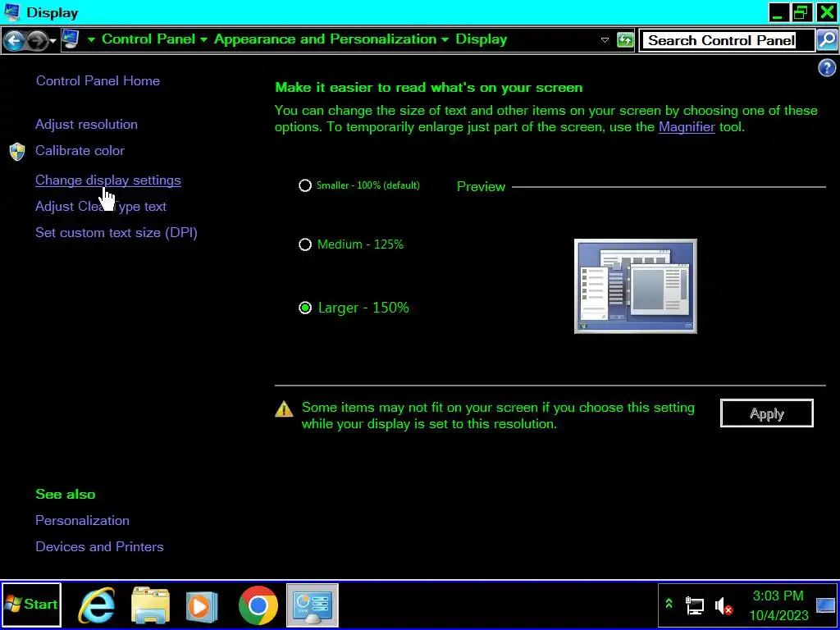Show hidden tray icons arrow
Screen dimensions: 840x630
click(x=669, y=605)
